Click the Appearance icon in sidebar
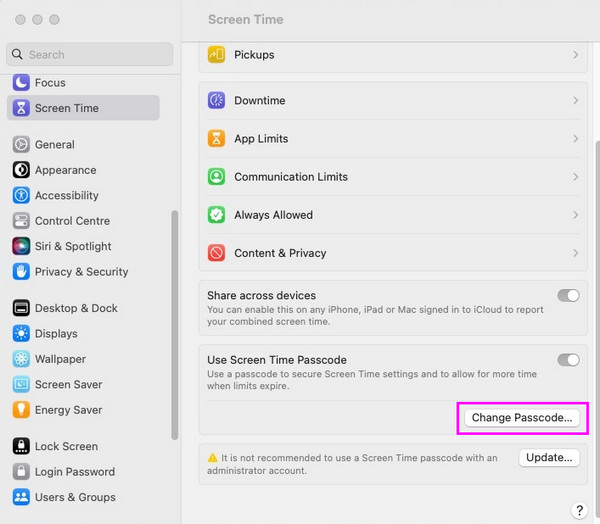Screen dimensions: 600x524 pos(21,170)
